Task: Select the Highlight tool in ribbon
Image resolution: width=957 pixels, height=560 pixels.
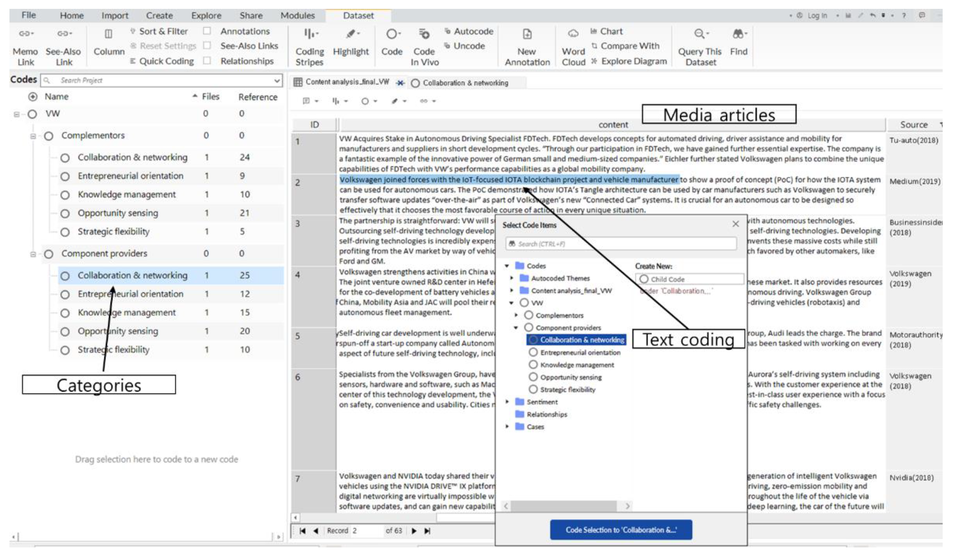Action: coord(351,34)
